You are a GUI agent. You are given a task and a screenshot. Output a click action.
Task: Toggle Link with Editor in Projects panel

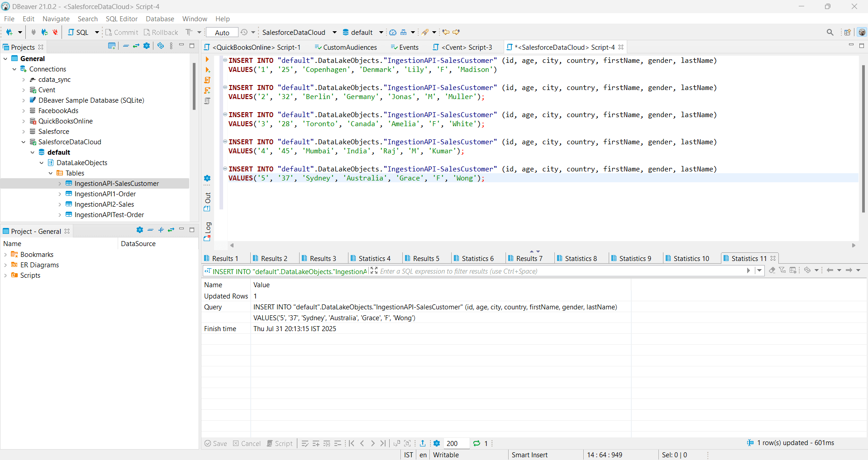(136, 46)
